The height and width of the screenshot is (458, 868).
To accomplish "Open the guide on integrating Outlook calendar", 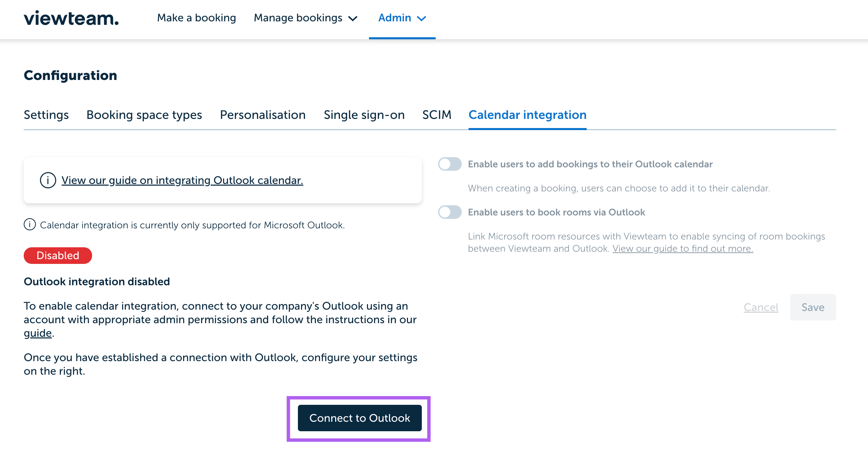I will [182, 180].
